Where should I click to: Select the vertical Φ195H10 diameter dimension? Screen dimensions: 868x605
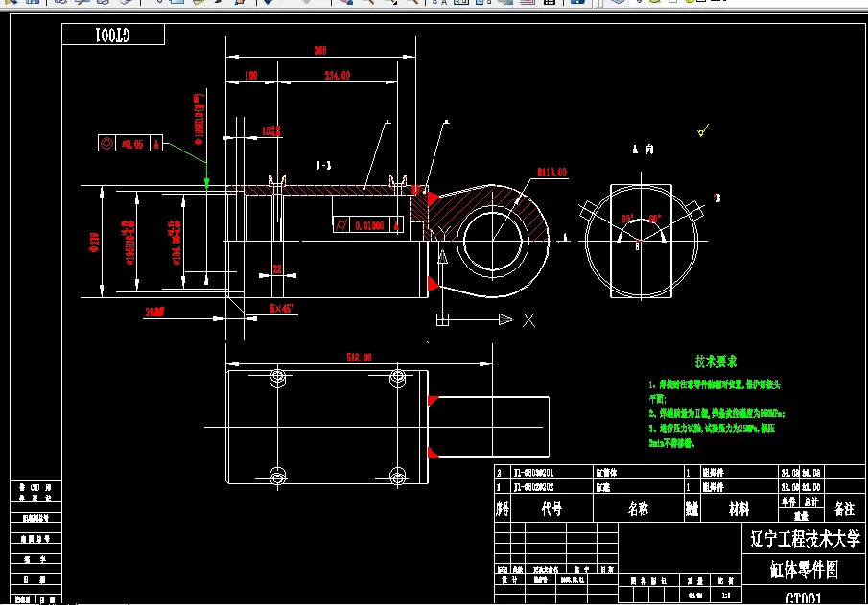pyautogui.click(x=199, y=120)
